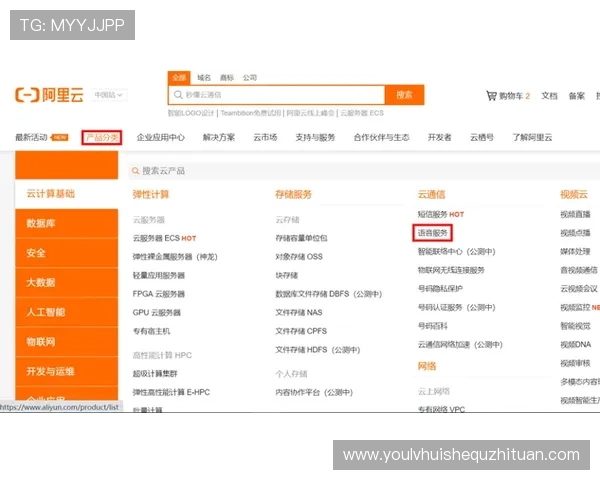Select the 公司 search tab
600x480 pixels.
pyautogui.click(x=249, y=78)
